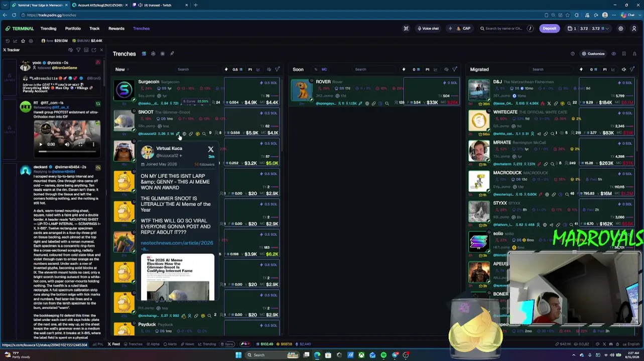The image size is (644, 361).
Task: Click the Customize button
Action: click(593, 54)
